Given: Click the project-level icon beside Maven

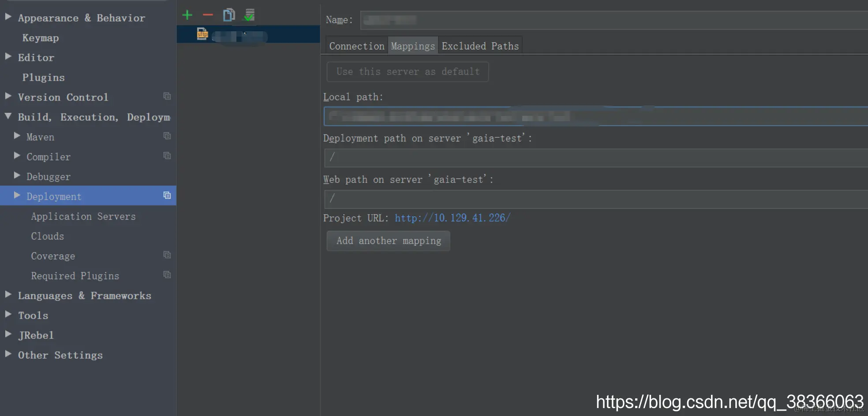Looking at the screenshot, I should click(x=167, y=136).
